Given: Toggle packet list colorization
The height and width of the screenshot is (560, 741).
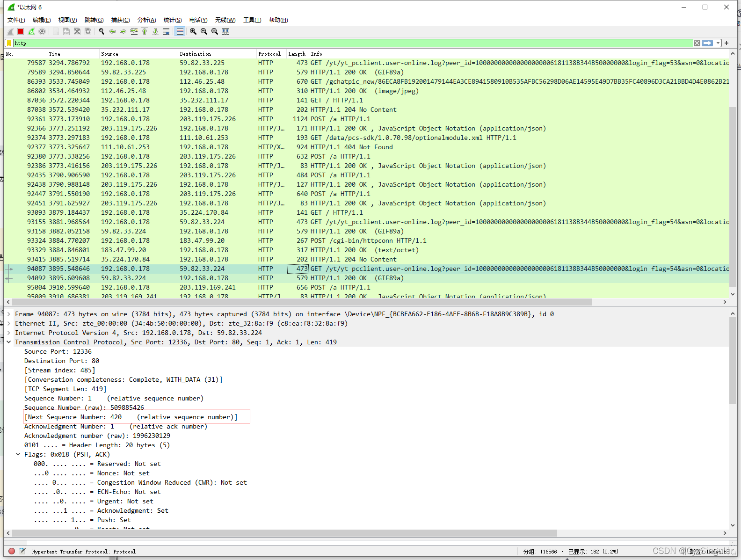Looking at the screenshot, I should (x=180, y=31).
